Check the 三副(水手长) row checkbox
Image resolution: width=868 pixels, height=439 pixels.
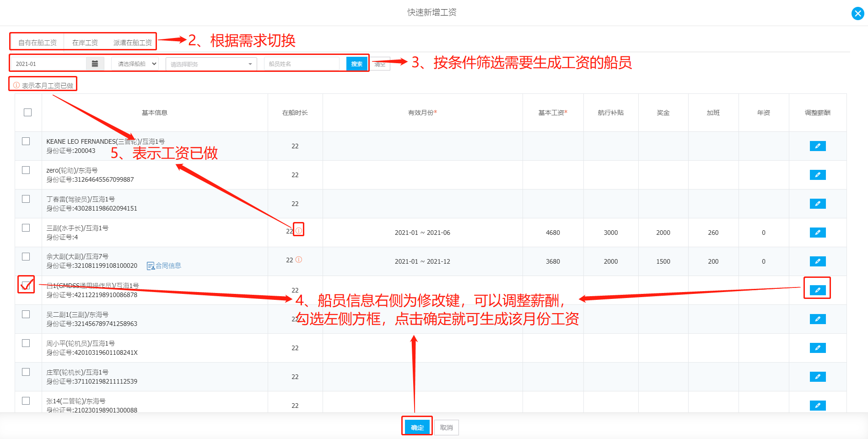pos(26,228)
